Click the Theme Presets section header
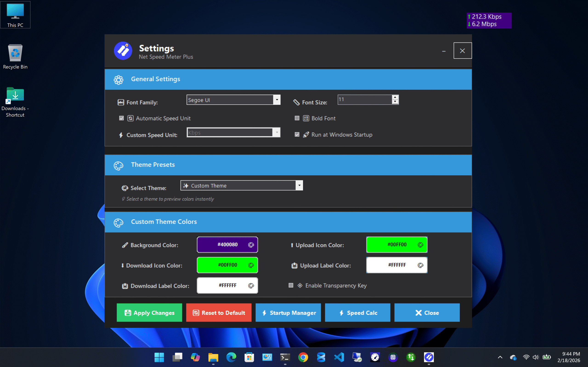Viewport: 588px width, 367px height. pyautogui.click(x=153, y=164)
